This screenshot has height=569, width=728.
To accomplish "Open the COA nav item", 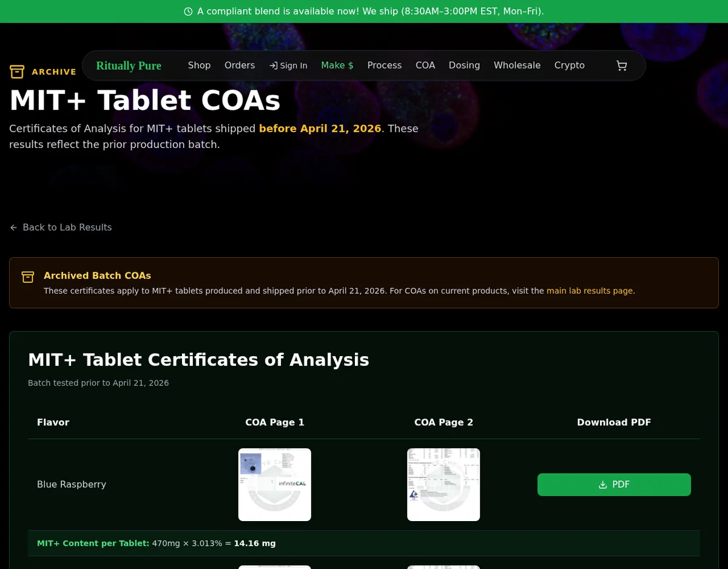I will click(x=425, y=66).
